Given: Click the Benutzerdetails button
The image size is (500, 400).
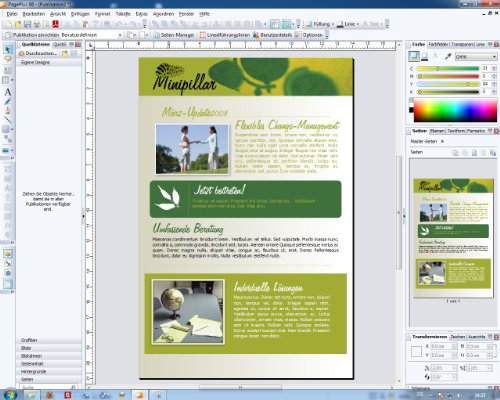Looking at the screenshot, I should [273, 35].
